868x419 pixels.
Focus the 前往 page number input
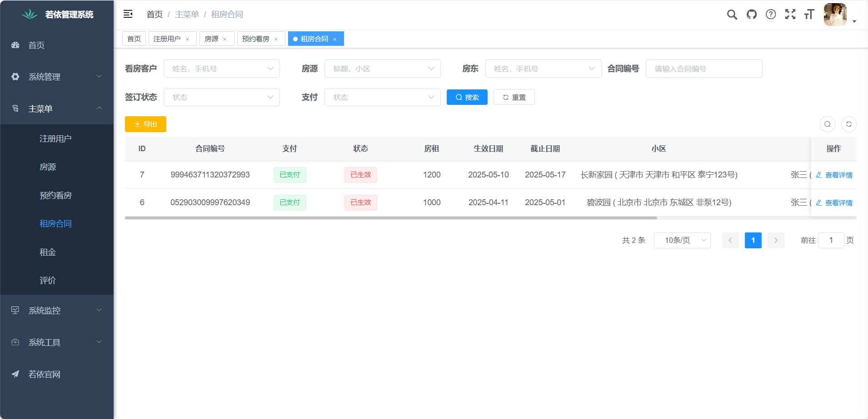(831, 240)
